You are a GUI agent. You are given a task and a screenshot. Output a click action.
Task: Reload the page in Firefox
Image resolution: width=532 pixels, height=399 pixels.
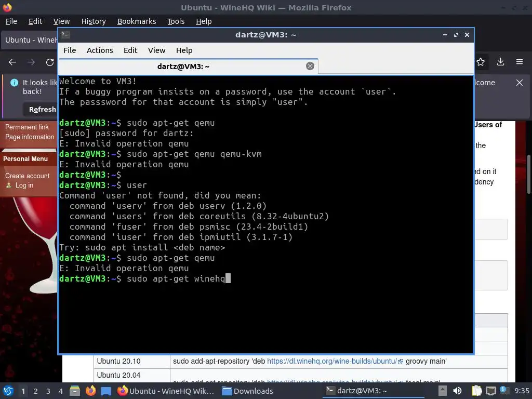pyautogui.click(x=50, y=62)
